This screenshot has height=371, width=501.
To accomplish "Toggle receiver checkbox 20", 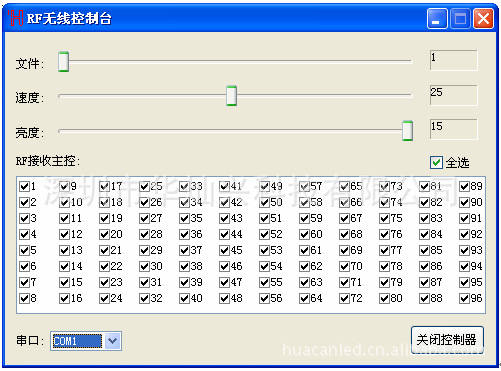I will [x=105, y=234].
